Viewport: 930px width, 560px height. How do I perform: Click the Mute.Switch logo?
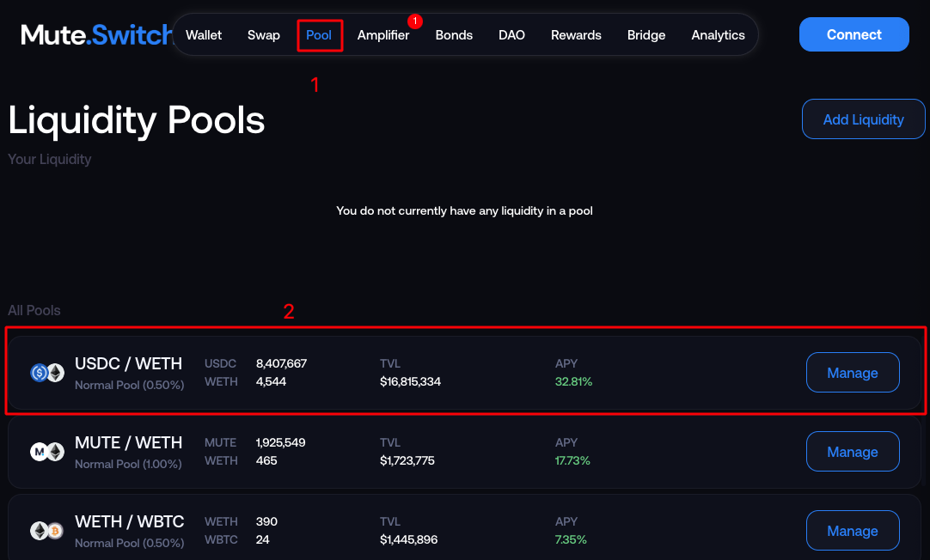(x=96, y=35)
